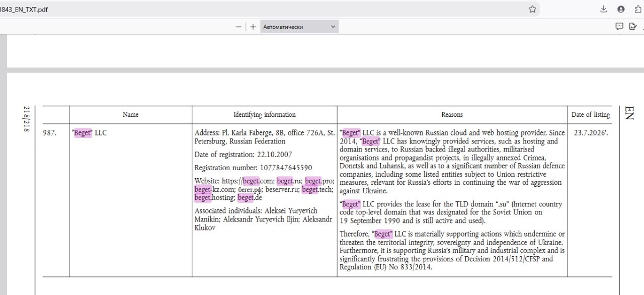Click the surname 'Klukov'
This screenshot has height=295, width=644.
pyautogui.click(x=205, y=228)
